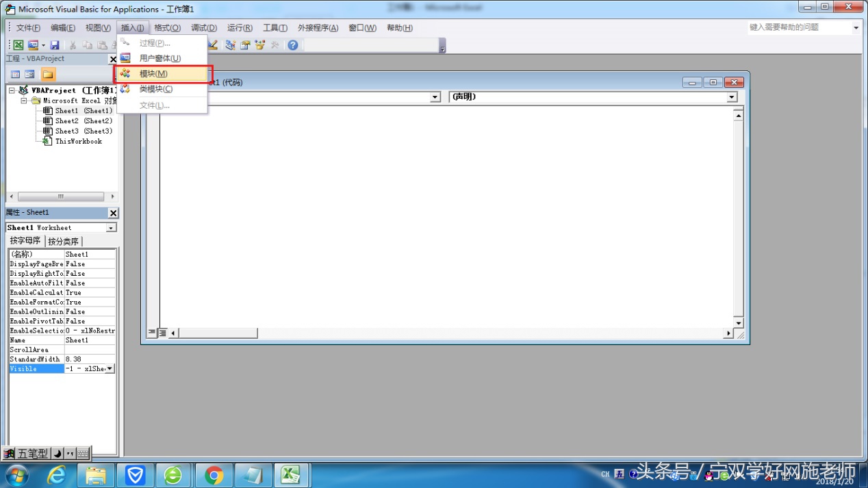The width and height of the screenshot is (868, 488).
Task: Click code window vertical scrollbar down arrow
Action: (738, 322)
